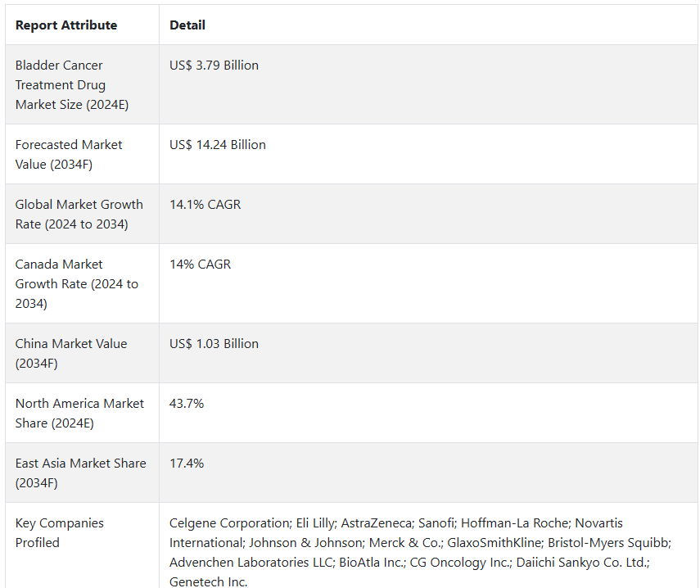
Task: Select the Forecasted Market Value (2034F) cell
Action: [x=82, y=155]
